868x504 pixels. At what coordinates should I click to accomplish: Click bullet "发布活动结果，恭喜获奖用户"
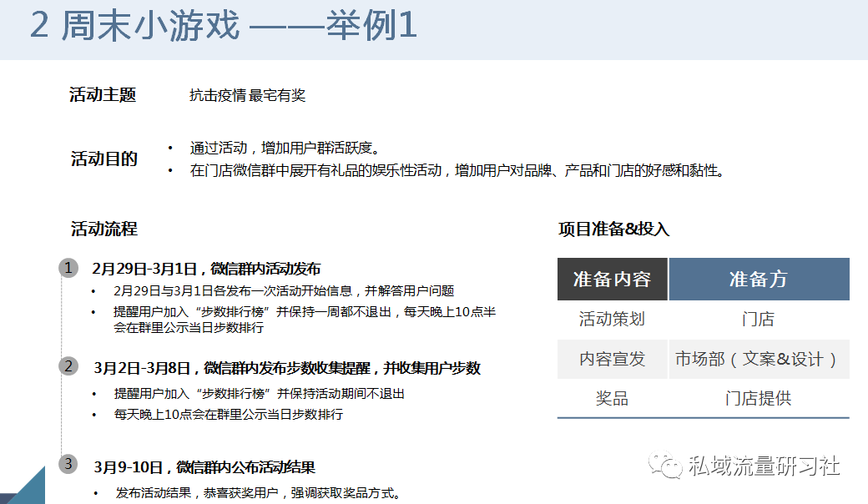click(258, 492)
